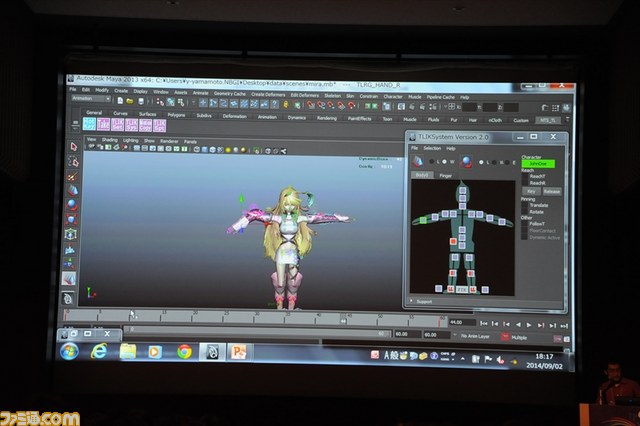The width and height of the screenshot is (640, 426).
Task: Open the Skeleton menu in Maya
Action: [332, 95]
